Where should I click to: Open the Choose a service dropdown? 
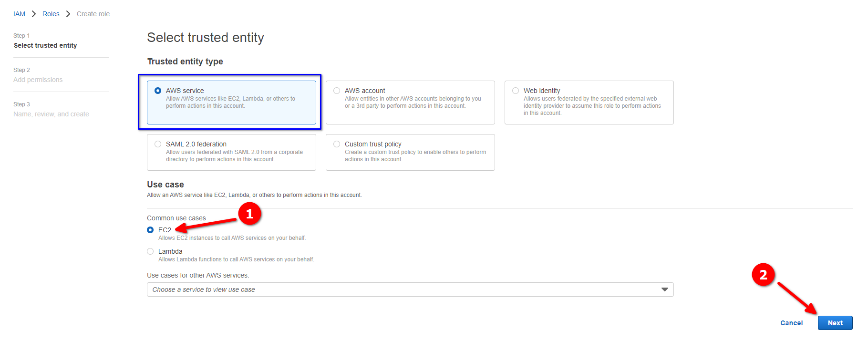click(410, 289)
